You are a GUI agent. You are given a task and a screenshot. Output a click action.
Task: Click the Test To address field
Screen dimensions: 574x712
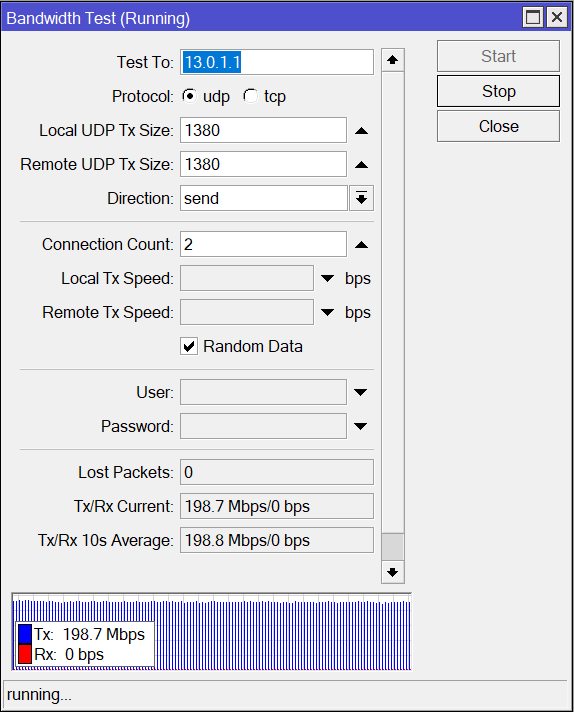[x=277, y=62]
